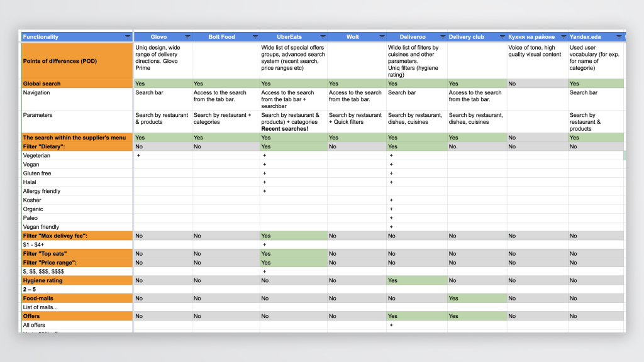Image resolution: width=644 pixels, height=362 pixels.
Task: Select the Deliveroo header cell
Action: [x=416, y=37]
